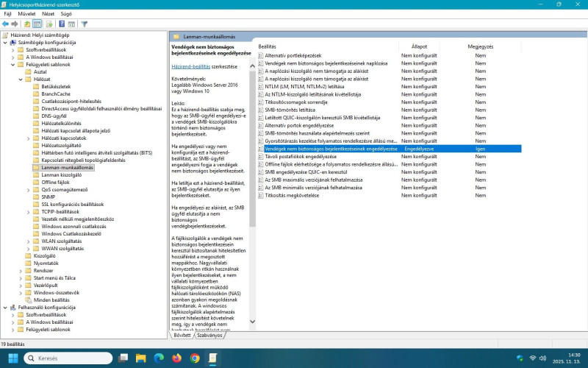Toggle the console tree pane icon
Screen dimensions: 588x368
pyautogui.click(x=37, y=24)
